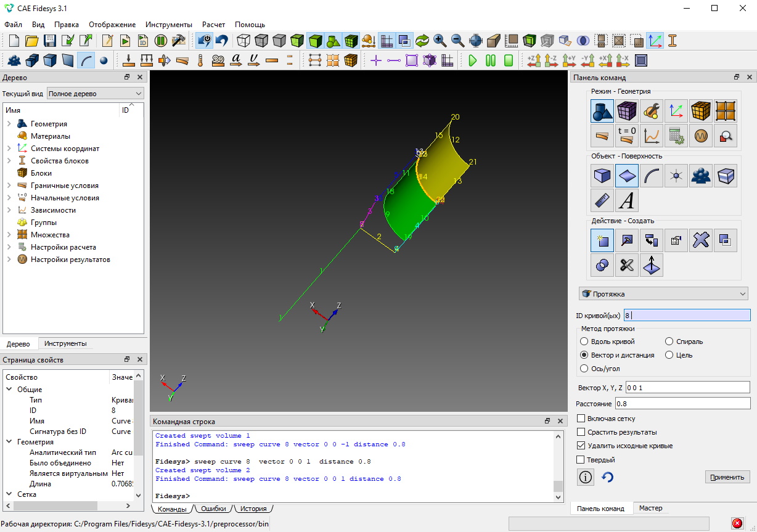Switch to 'Мастер' tab

[x=650, y=508]
